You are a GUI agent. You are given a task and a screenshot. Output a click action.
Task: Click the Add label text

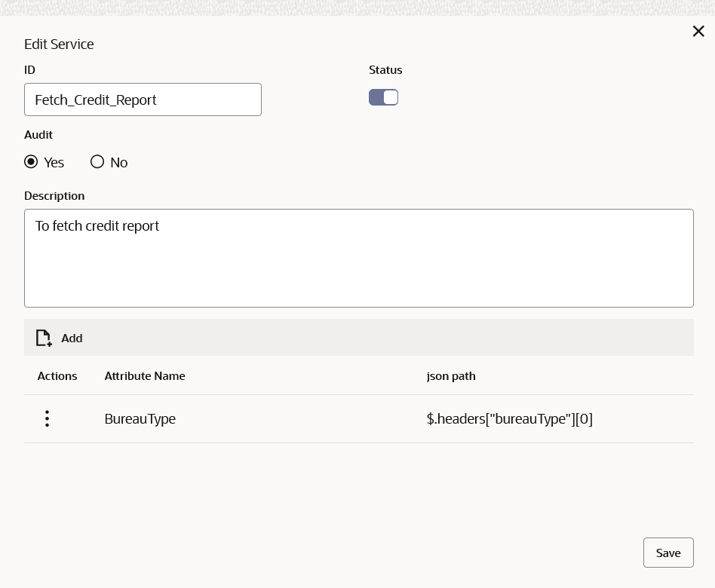point(72,338)
